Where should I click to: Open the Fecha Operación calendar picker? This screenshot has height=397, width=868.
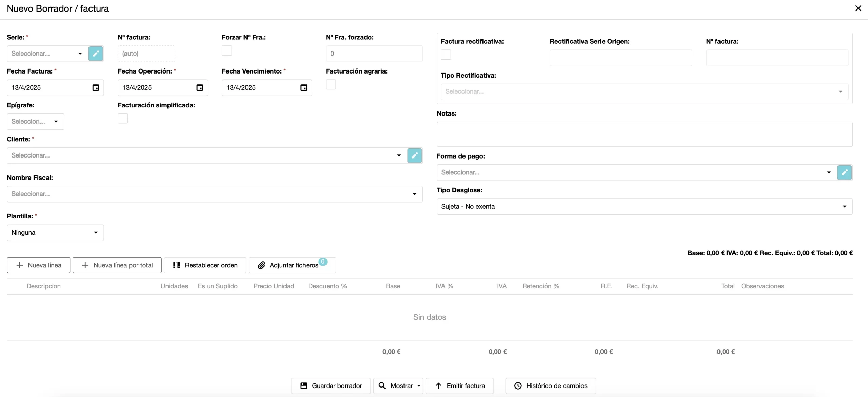200,88
